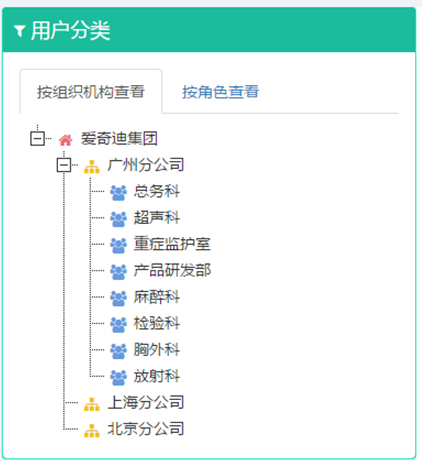422x461 pixels.
Task: Select the 上海分公司 branch label
Action: 146,402
